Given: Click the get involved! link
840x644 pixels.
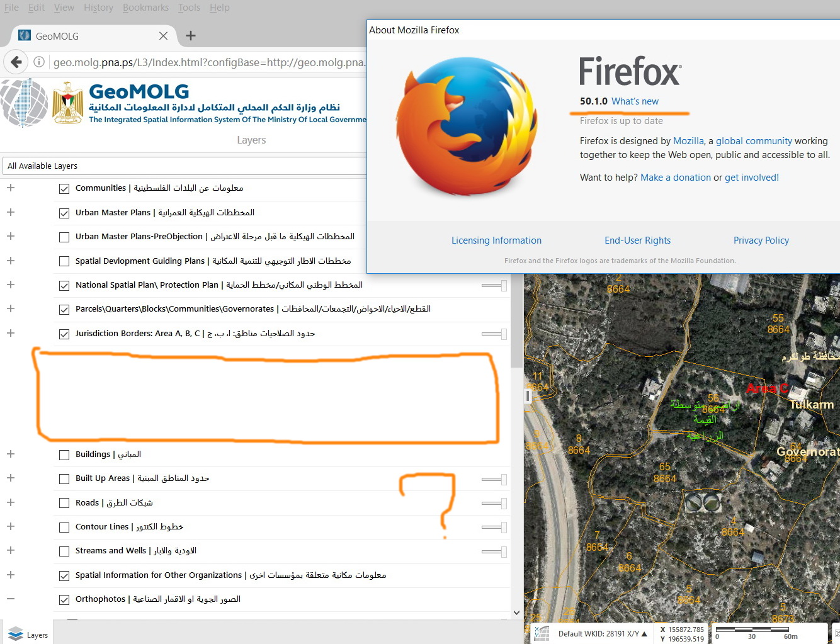Looking at the screenshot, I should coord(752,178).
